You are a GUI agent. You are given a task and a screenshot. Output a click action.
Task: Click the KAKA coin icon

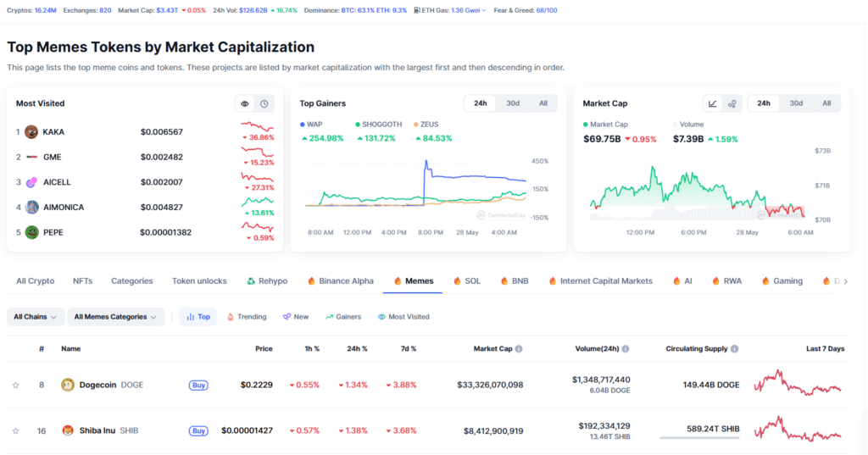31,131
